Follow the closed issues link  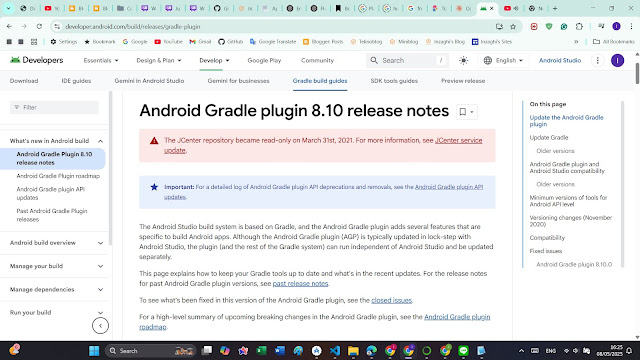(391, 300)
